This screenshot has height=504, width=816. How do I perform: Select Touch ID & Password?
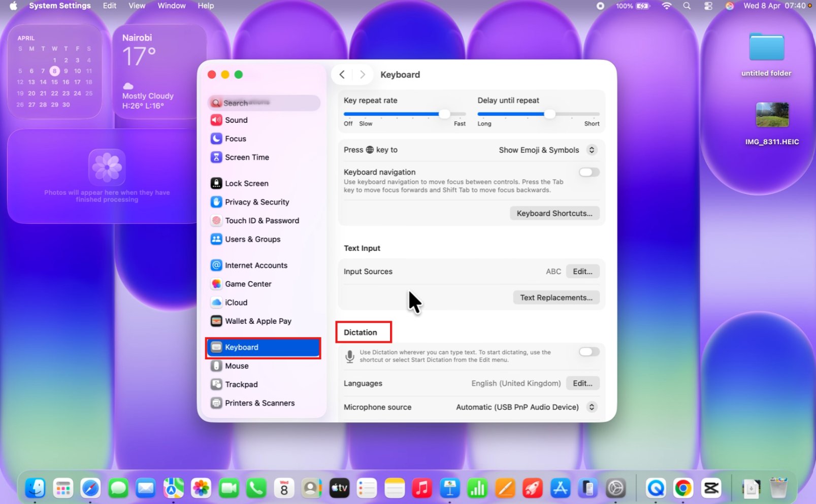click(x=263, y=221)
